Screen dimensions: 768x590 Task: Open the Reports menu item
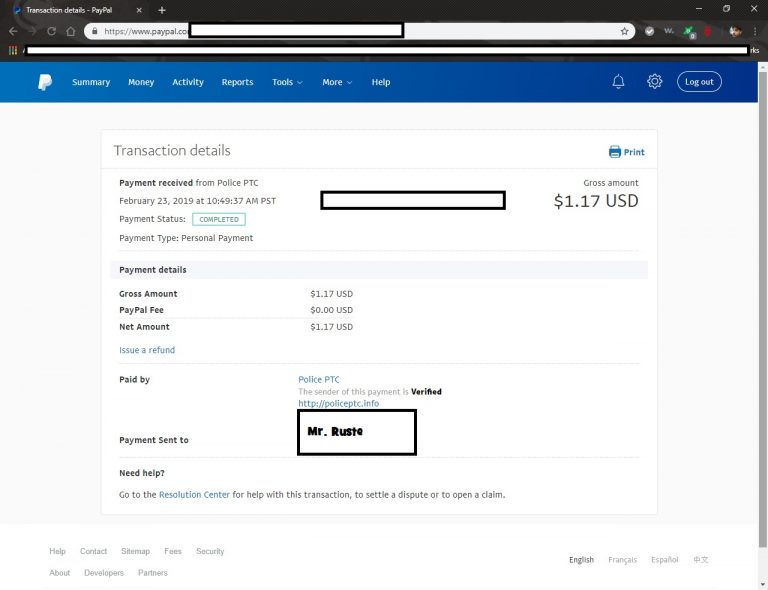pyautogui.click(x=237, y=82)
